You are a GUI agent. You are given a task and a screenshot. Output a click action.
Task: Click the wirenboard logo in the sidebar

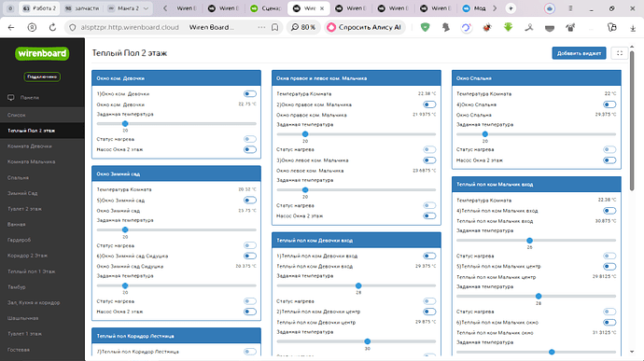42,53
